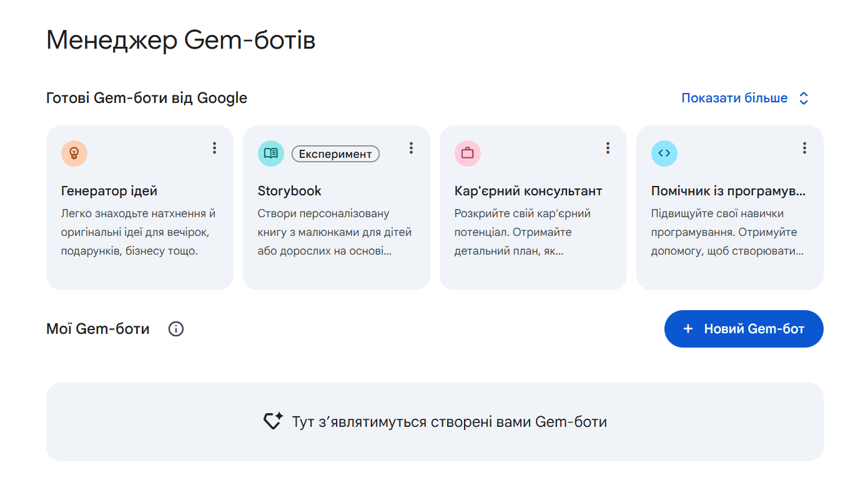Open the info icon beside Мої Gem-боти

(x=176, y=329)
